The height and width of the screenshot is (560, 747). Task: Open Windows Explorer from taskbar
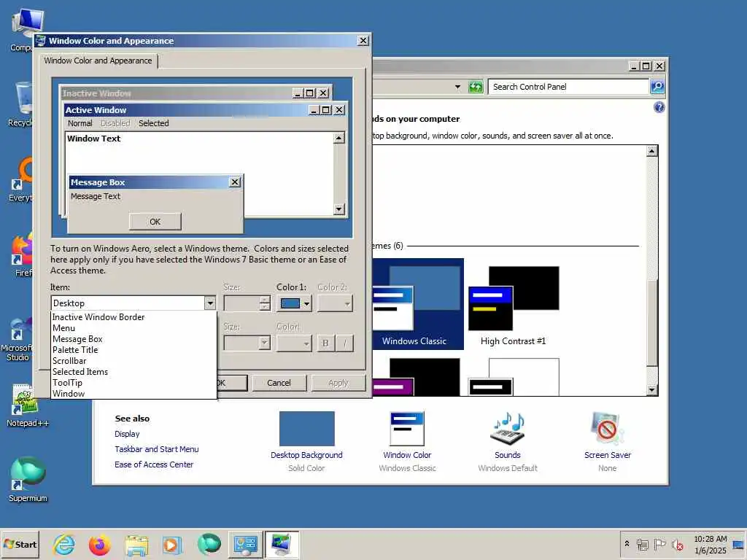click(x=136, y=544)
